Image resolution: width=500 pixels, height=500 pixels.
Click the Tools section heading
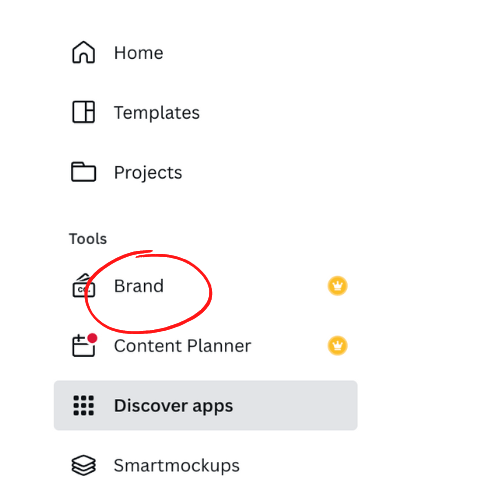tap(88, 239)
